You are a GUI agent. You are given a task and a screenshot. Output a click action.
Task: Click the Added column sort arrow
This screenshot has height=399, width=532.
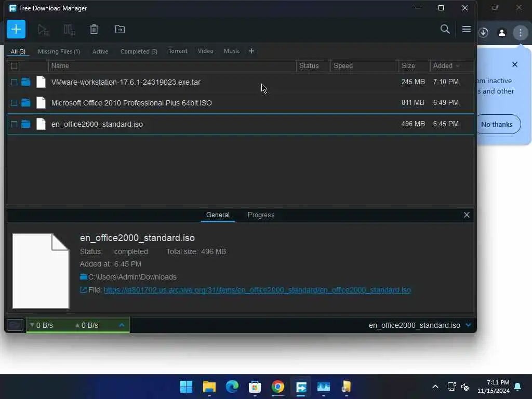[x=458, y=66]
